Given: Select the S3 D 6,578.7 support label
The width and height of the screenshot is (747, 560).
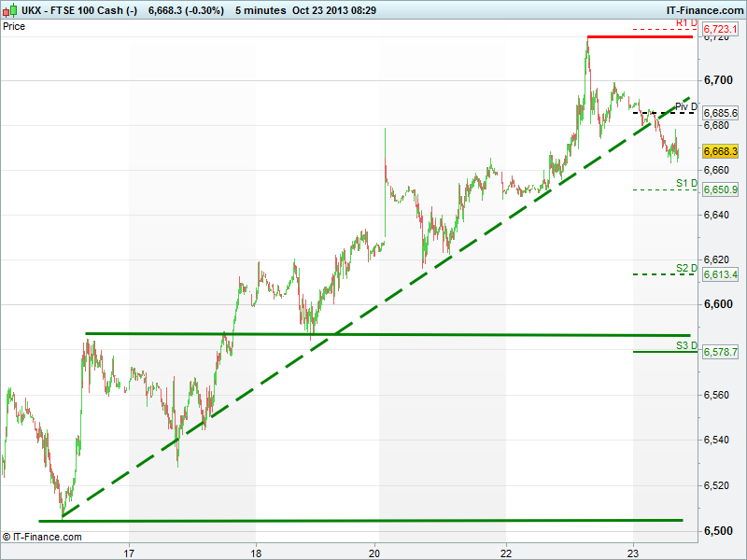Looking at the screenshot, I should tap(720, 352).
